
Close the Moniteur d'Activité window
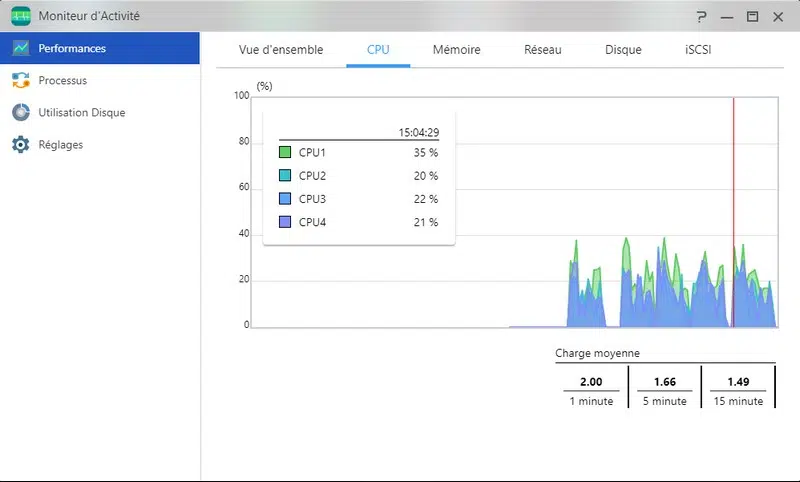[778, 17]
